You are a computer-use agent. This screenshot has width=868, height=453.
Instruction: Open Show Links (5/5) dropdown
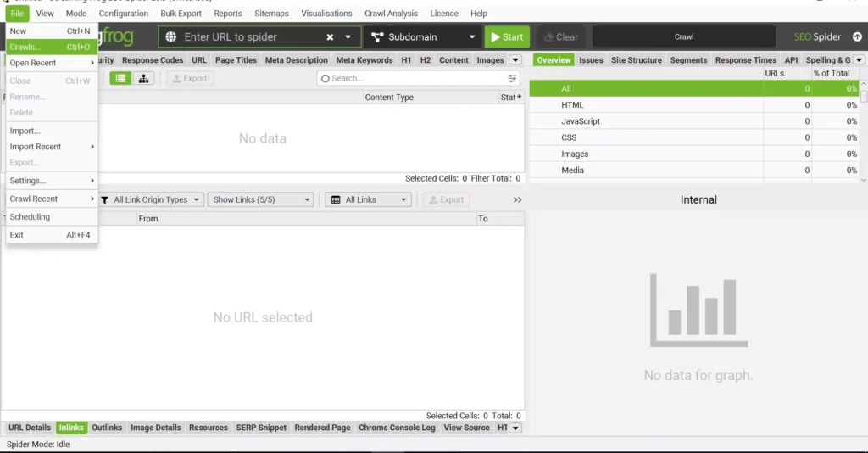(x=261, y=200)
